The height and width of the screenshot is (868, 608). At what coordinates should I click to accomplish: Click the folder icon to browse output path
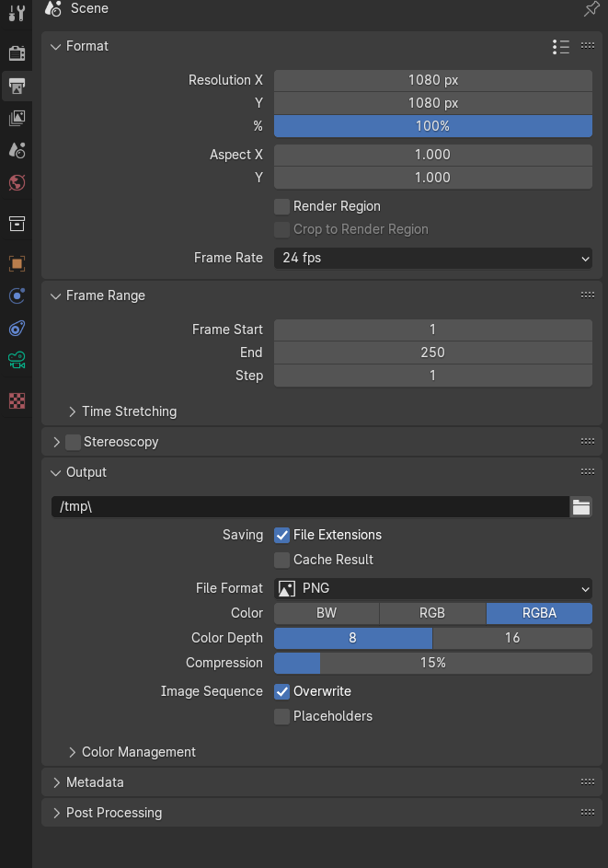[x=580, y=507]
